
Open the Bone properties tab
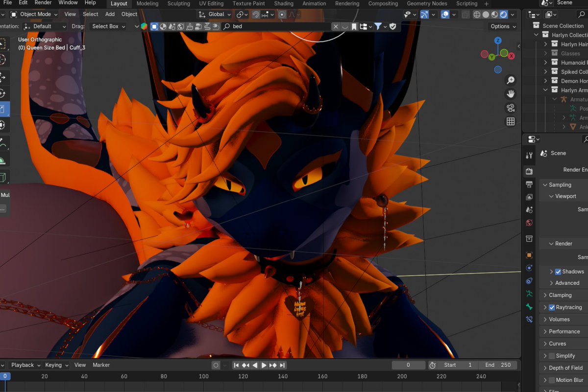(x=529, y=306)
